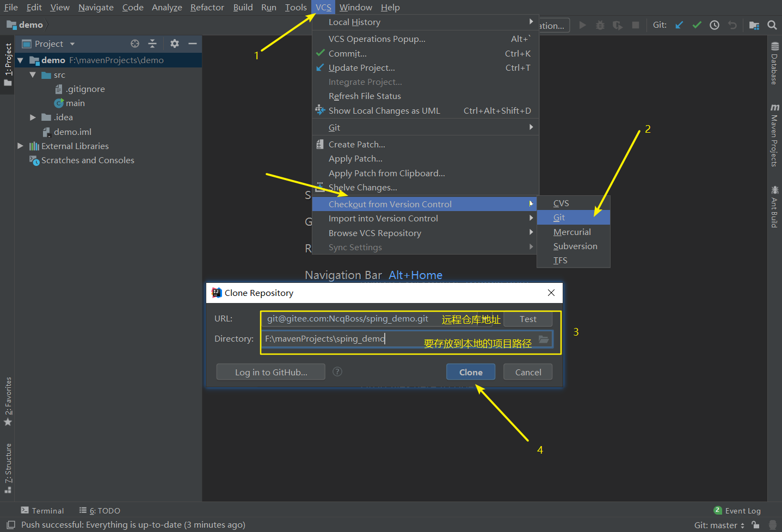
Task: Click into the repository URL field
Action: pyautogui.click(x=377, y=319)
